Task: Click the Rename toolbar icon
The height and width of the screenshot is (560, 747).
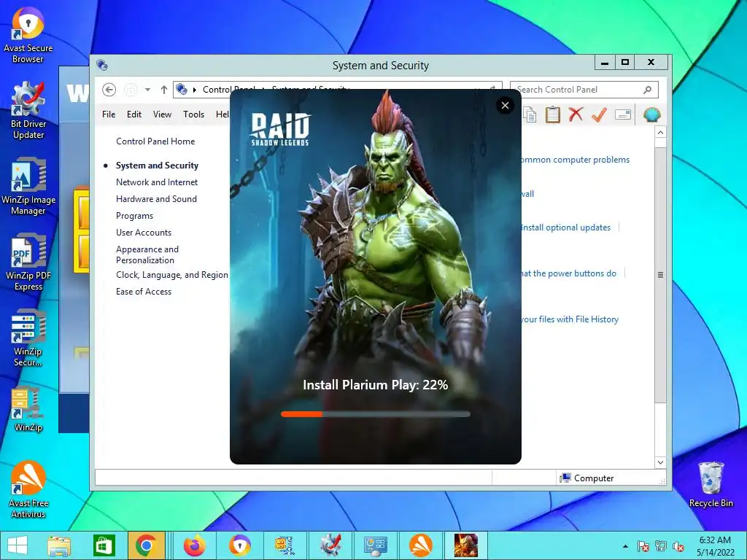Action: coord(623,114)
